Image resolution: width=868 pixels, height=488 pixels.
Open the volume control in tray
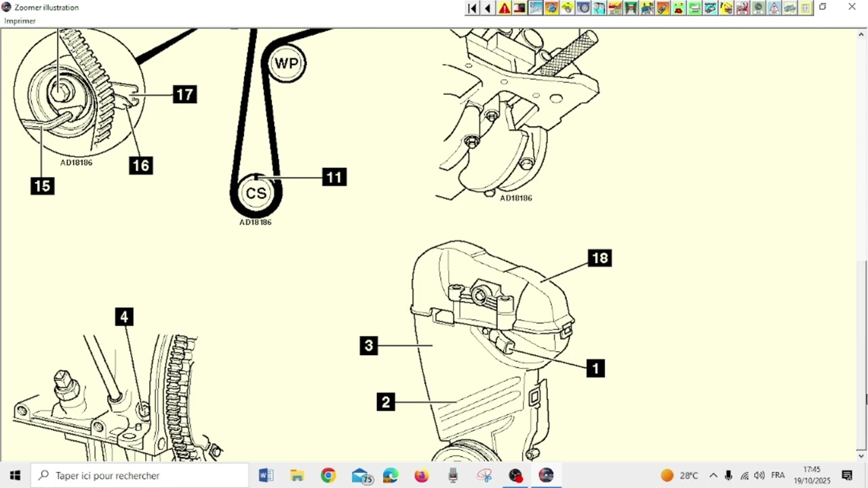759,475
